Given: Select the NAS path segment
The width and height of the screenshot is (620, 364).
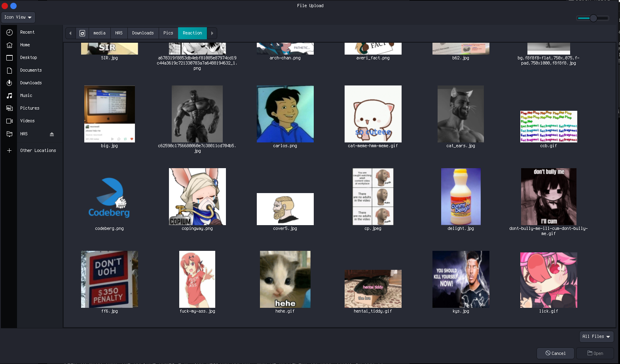Looking at the screenshot, I should [119, 33].
